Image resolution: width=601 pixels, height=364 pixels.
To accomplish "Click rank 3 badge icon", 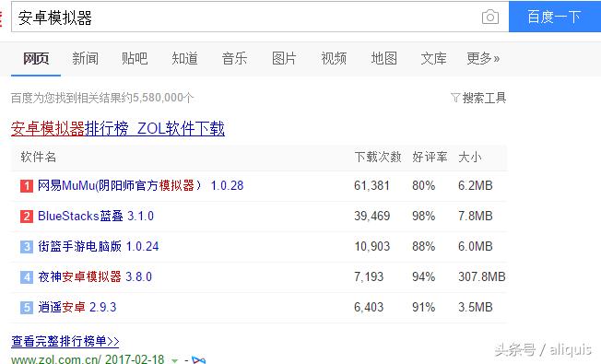I will (27, 247).
